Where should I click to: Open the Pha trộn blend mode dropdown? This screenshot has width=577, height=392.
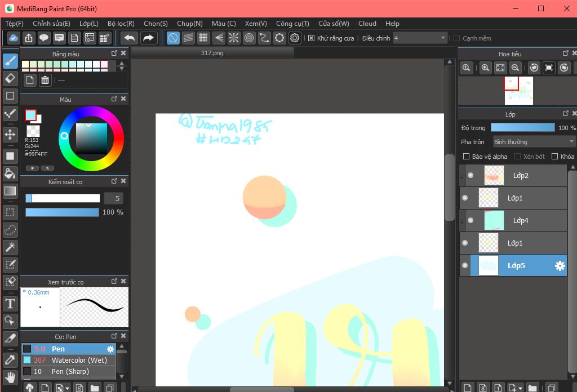click(534, 142)
